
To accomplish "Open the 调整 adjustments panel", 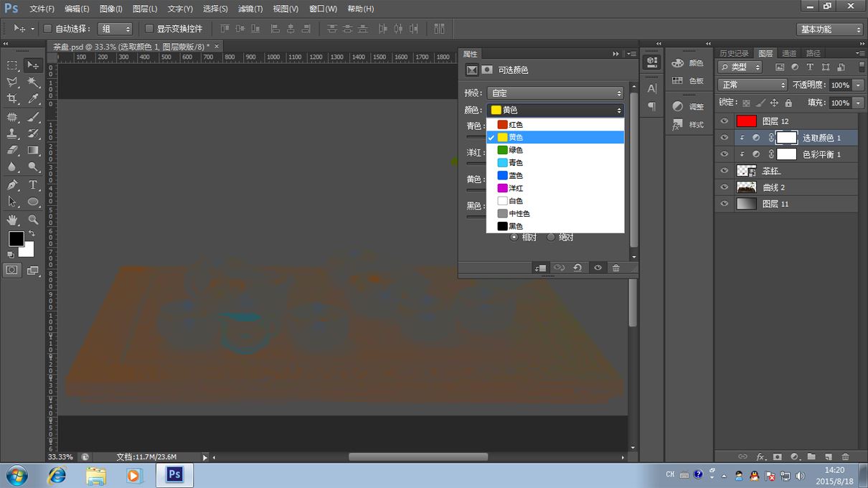I will 687,106.
